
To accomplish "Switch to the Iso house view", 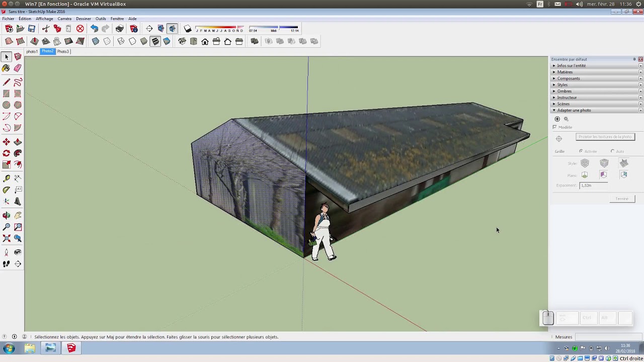I will (182, 41).
